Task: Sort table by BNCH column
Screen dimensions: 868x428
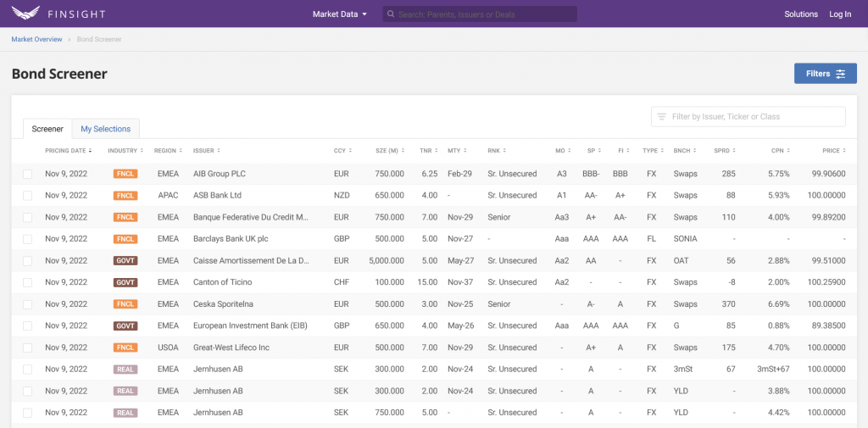Action: point(685,151)
